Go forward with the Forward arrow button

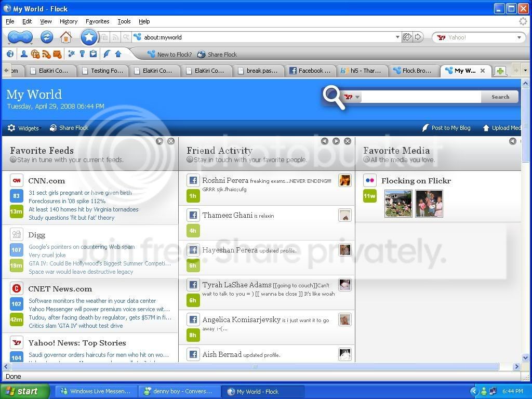point(26,37)
